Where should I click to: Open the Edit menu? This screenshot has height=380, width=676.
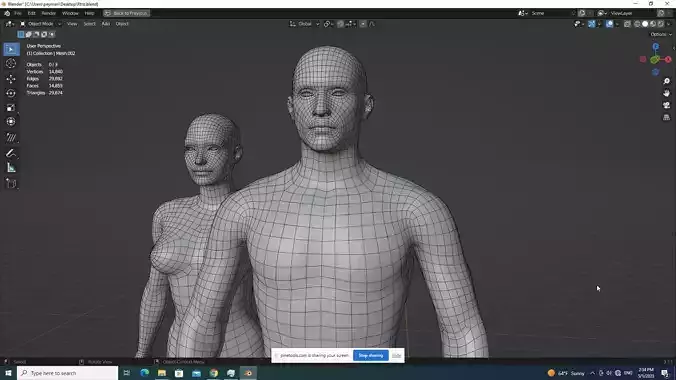click(31, 13)
